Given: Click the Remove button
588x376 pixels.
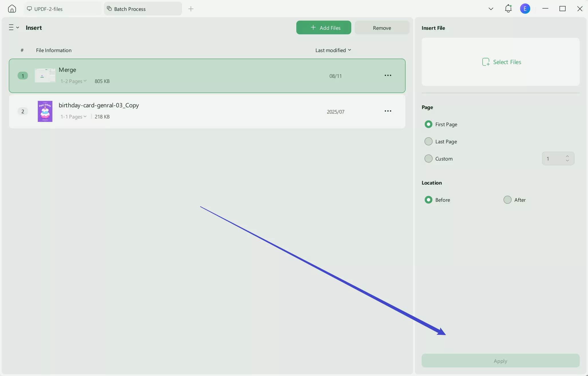Looking at the screenshot, I should tap(382, 27).
